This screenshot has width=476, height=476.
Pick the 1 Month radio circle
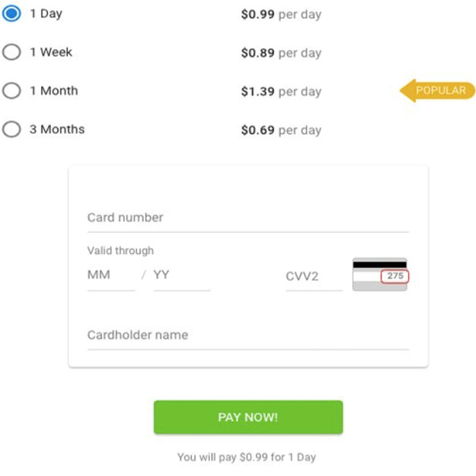[x=11, y=91]
